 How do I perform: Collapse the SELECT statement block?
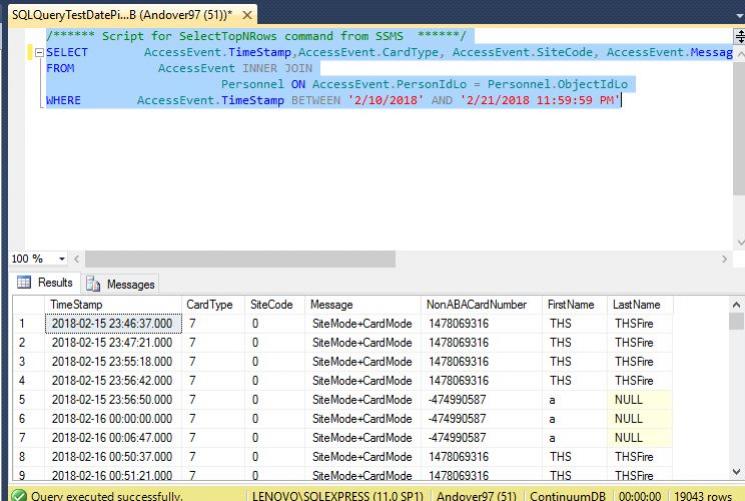[x=38, y=52]
